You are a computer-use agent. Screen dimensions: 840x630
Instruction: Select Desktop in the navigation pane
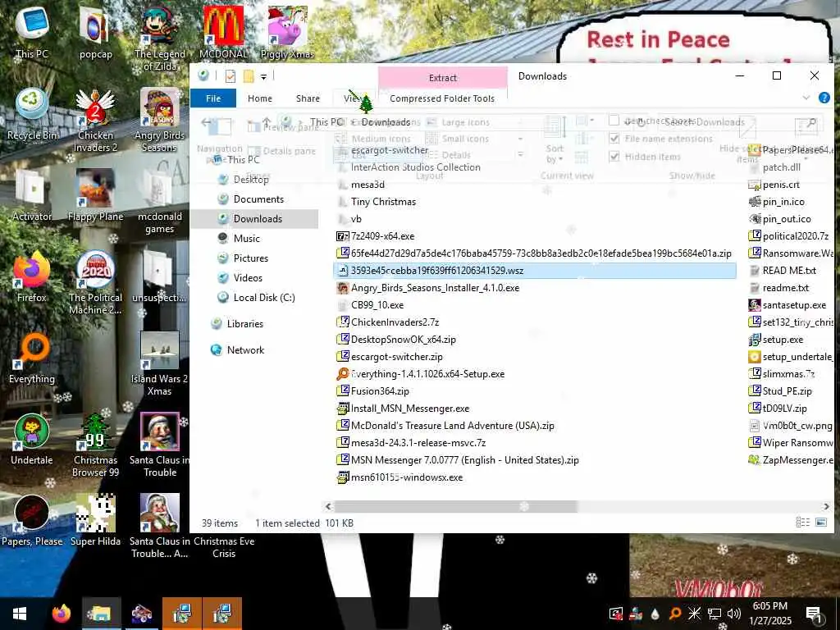coord(251,180)
